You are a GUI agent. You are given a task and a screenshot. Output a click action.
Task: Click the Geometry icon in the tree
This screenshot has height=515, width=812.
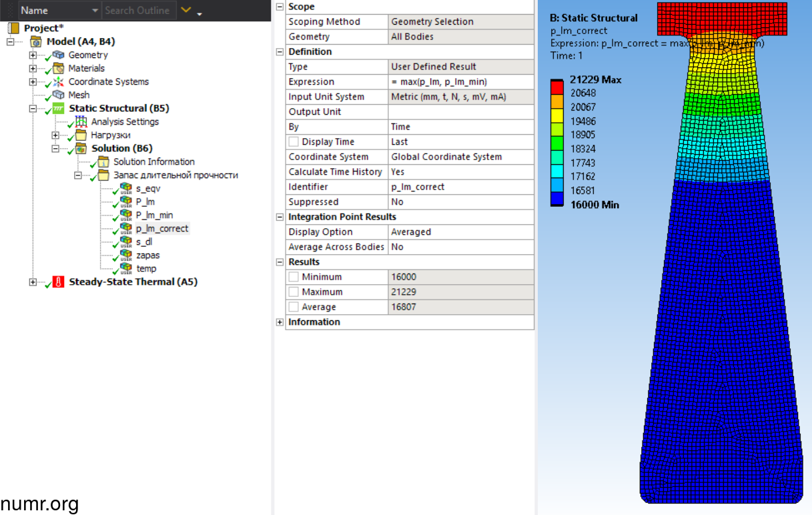(59, 55)
